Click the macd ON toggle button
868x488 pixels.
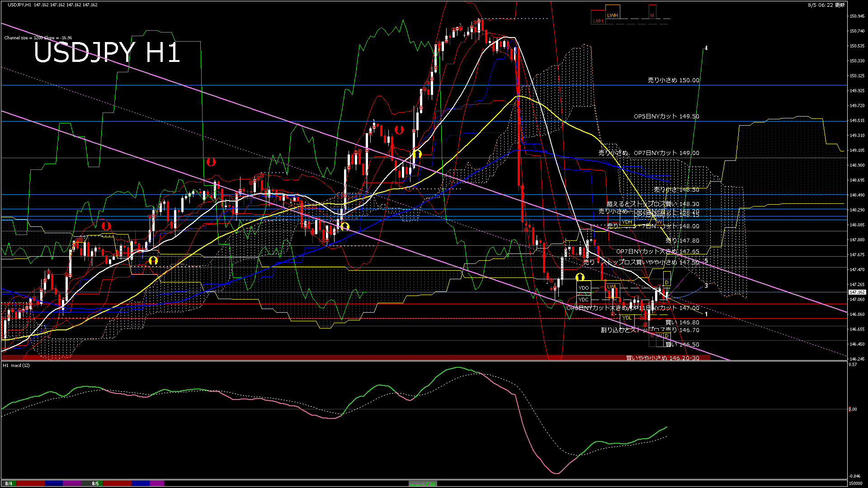click(423, 484)
